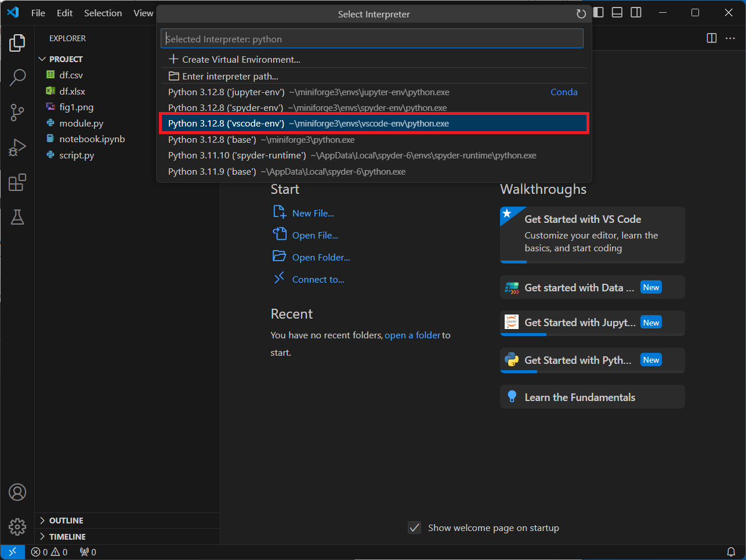The image size is (746, 560).
Task: Click the Accounts icon in activity bar
Action: click(17, 492)
